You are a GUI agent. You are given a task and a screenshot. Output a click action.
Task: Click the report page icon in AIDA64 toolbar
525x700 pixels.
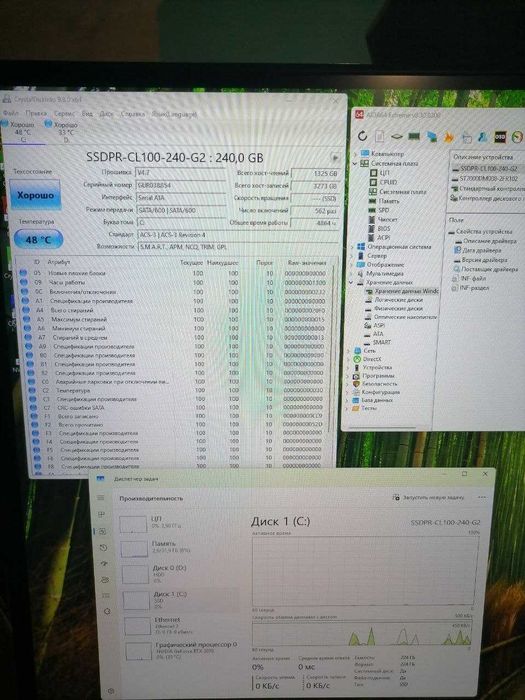tap(380, 136)
